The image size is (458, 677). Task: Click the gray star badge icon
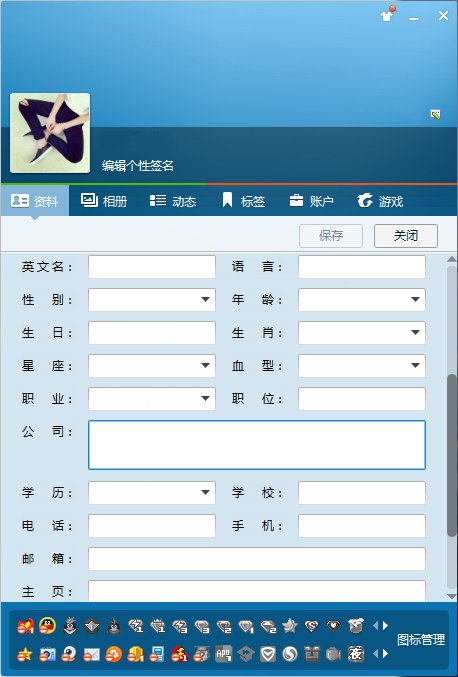[x=290, y=625]
